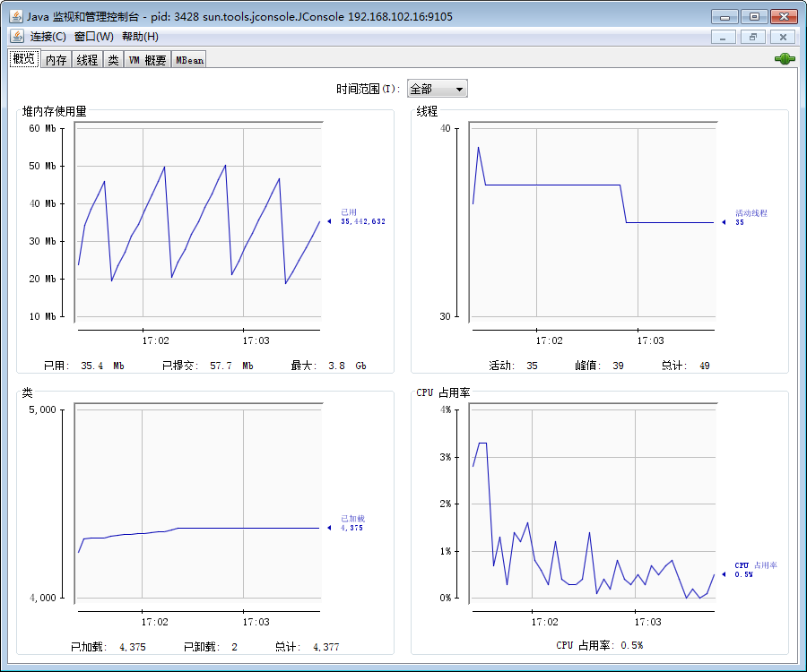The height and width of the screenshot is (672, 807).
Task: Open the 帮助(H) menu
Action: click(x=140, y=37)
